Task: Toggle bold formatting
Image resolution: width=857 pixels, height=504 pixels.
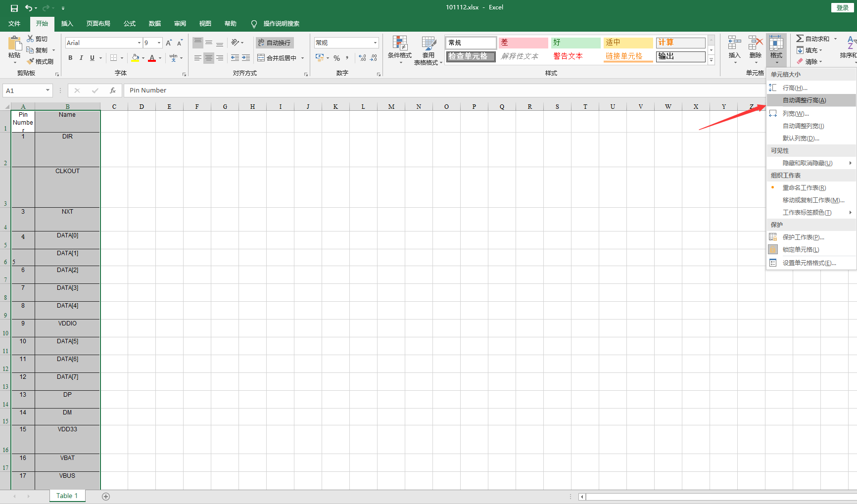Action: pos(70,58)
